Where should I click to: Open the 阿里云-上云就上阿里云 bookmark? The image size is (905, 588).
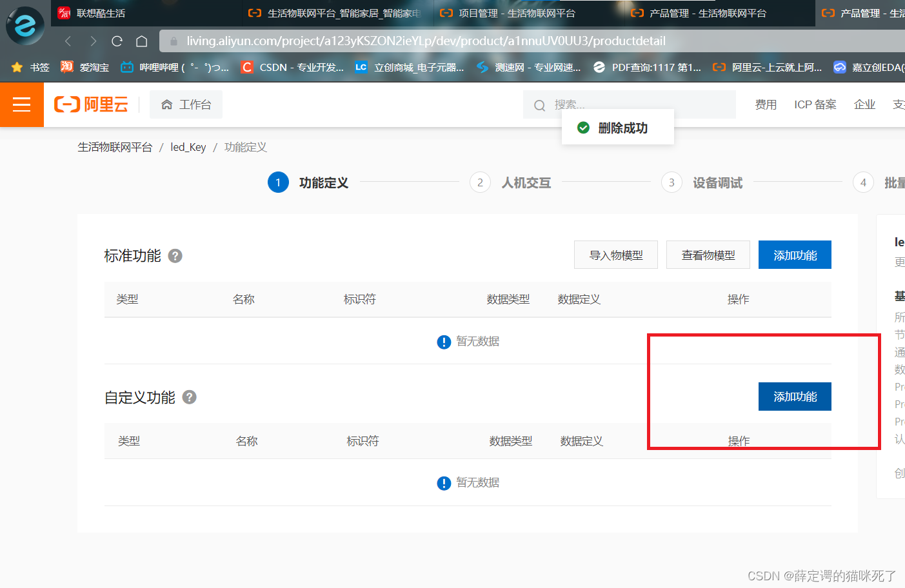tap(768, 67)
